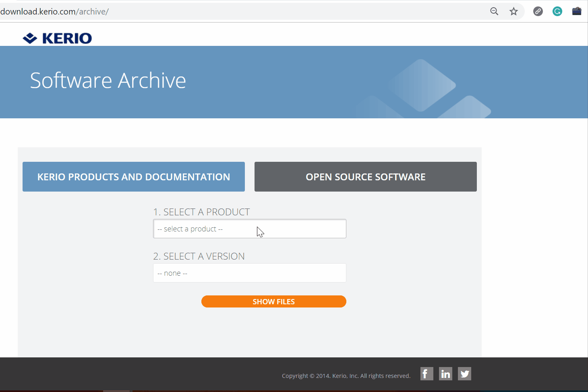Click the Show Files button
This screenshot has width=588, height=392.
tap(274, 301)
